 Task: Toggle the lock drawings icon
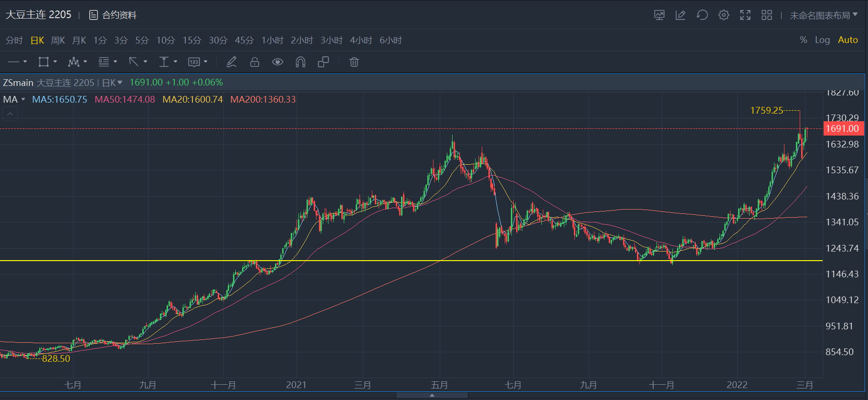click(254, 62)
